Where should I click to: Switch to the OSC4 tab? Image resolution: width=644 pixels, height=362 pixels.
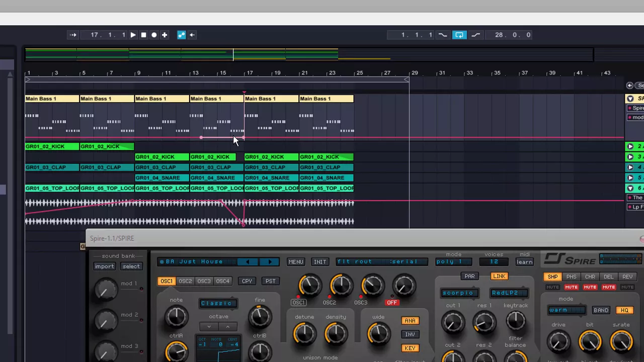pos(222,281)
